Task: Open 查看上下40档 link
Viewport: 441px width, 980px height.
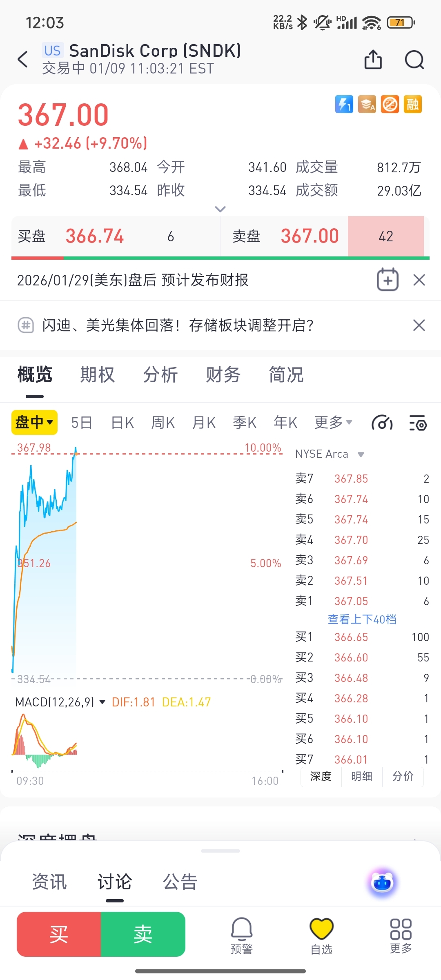Action: (x=362, y=619)
